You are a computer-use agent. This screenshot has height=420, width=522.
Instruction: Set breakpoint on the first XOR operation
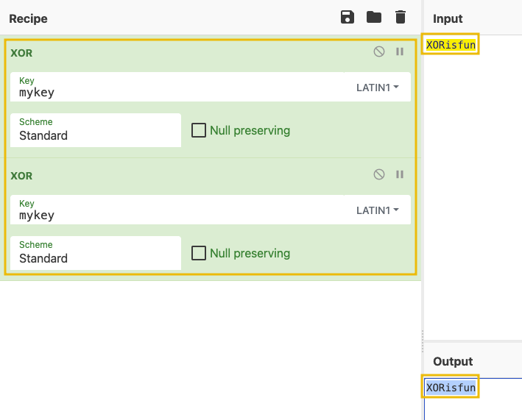click(x=400, y=51)
